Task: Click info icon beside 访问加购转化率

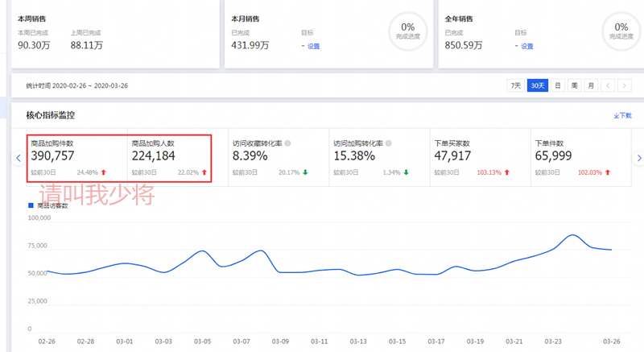Action: point(389,143)
